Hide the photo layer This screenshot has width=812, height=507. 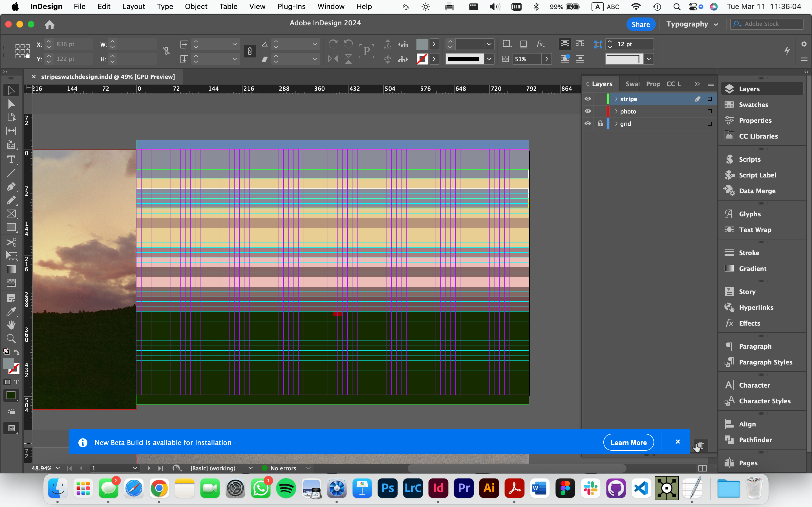point(588,111)
